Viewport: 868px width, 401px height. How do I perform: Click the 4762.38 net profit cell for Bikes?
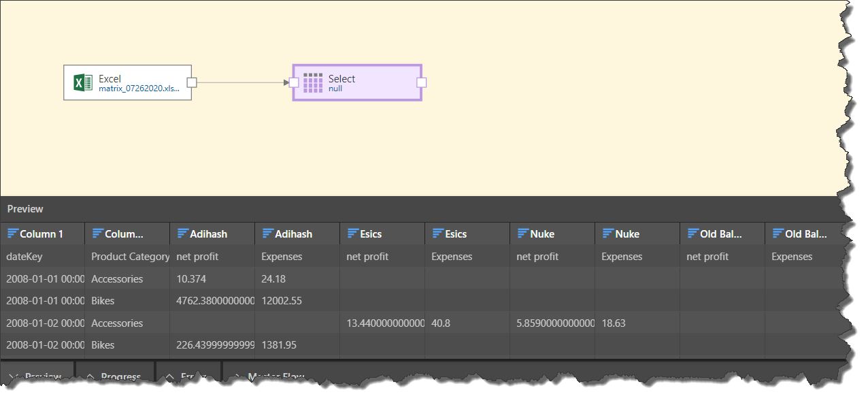[212, 301]
